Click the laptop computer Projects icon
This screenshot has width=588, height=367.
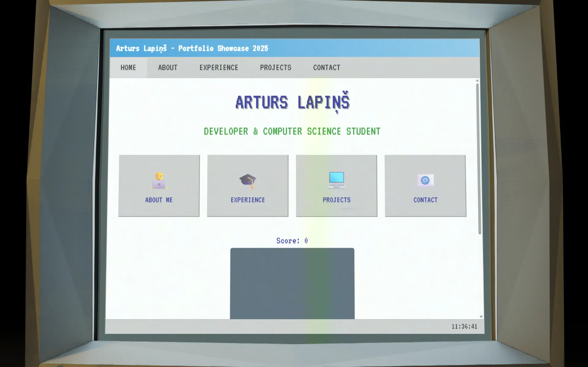coord(337,180)
